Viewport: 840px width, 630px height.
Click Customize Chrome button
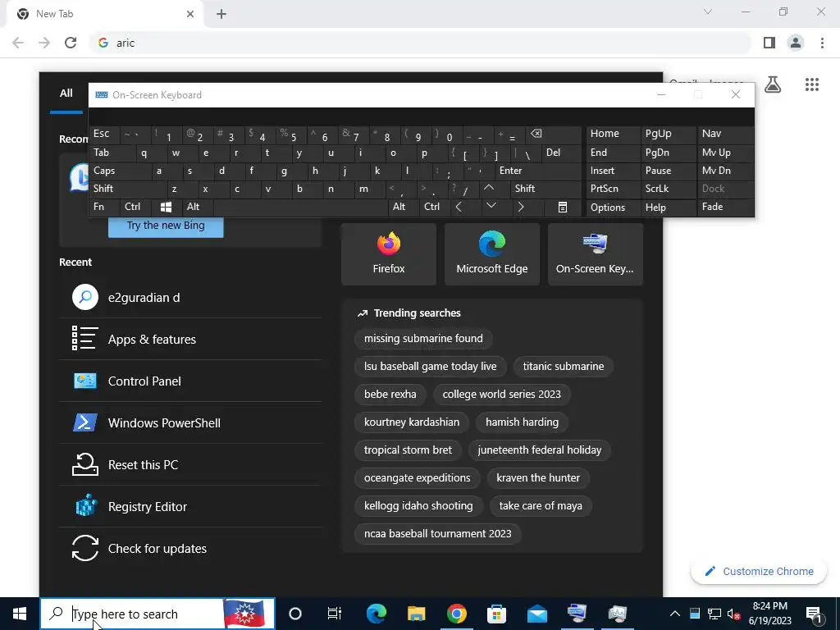pyautogui.click(x=759, y=571)
